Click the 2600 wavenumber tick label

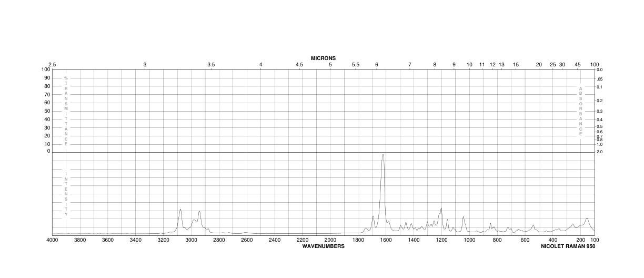[x=247, y=240]
